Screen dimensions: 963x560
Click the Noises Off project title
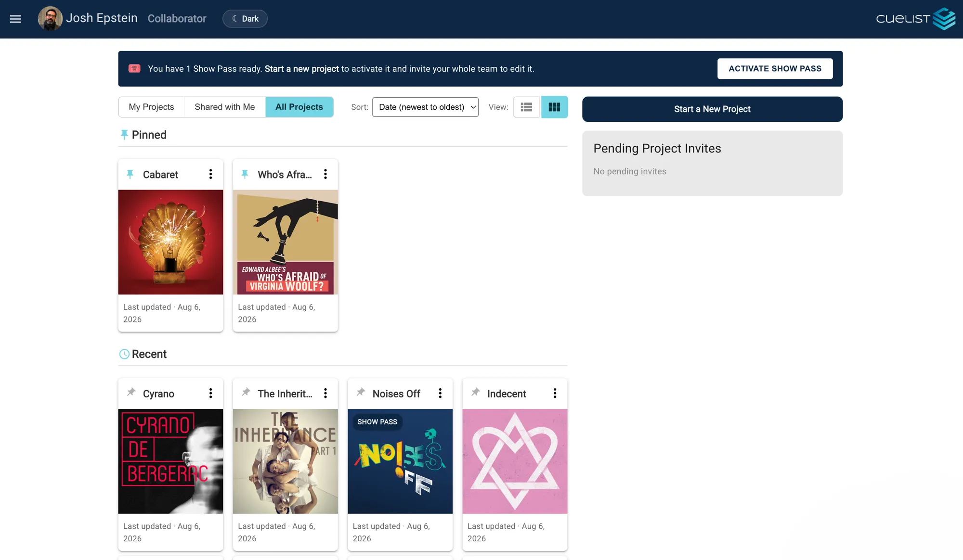point(396,394)
